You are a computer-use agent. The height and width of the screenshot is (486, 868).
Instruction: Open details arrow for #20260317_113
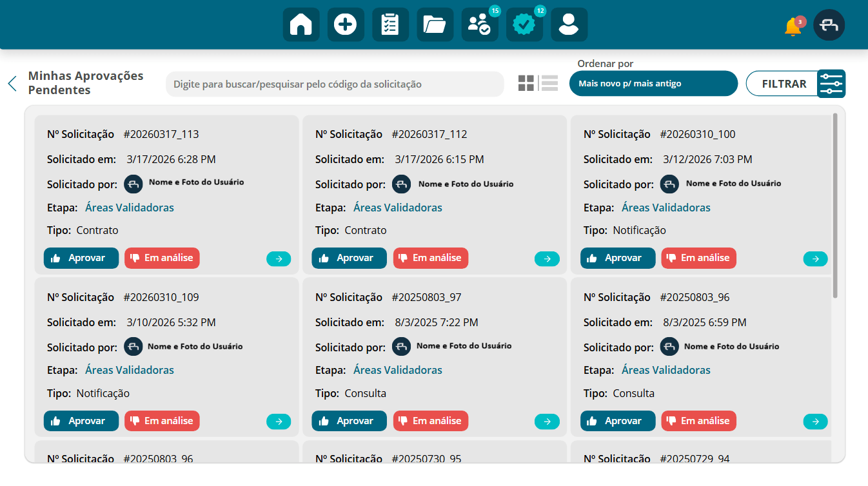tap(279, 259)
